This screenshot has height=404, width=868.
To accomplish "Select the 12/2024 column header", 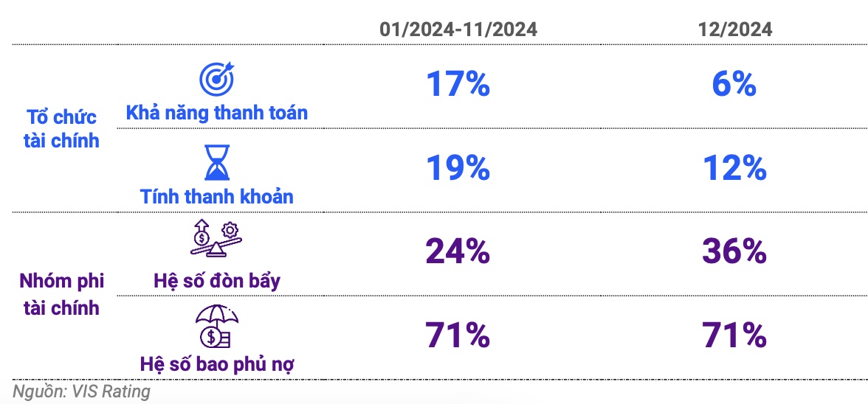I will coord(734,29).
